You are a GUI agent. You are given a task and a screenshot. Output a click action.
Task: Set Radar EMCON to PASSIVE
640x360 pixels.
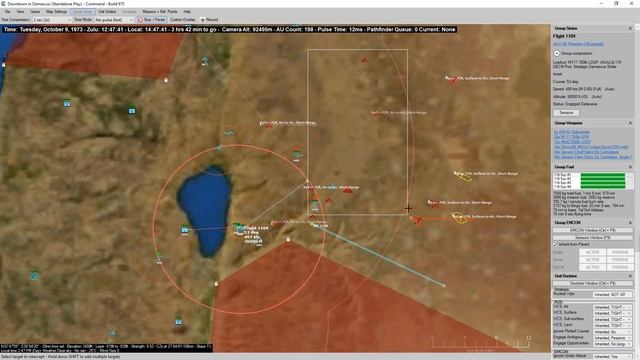[x=620, y=252]
